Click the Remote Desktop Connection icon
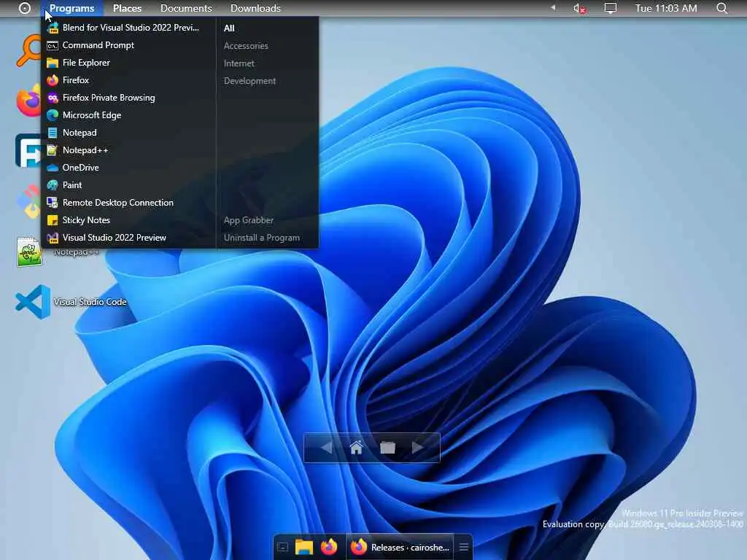 [53, 203]
